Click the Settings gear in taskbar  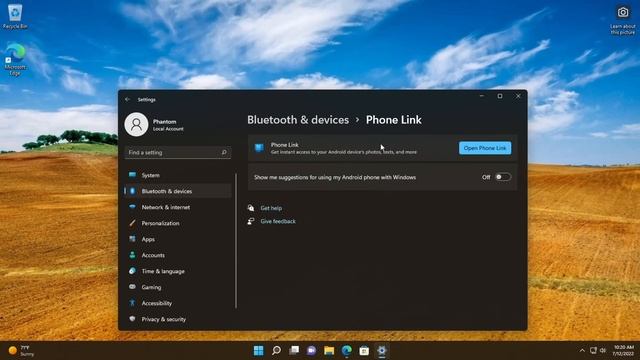point(382,350)
